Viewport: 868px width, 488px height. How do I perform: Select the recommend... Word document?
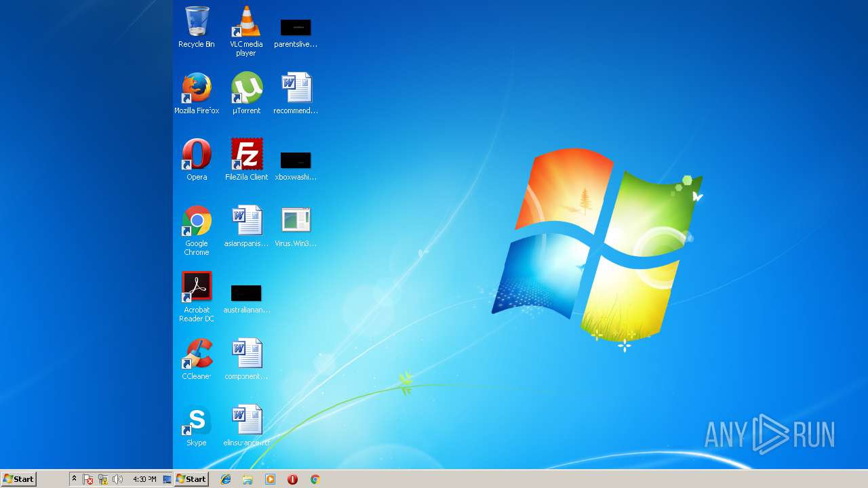(x=296, y=93)
